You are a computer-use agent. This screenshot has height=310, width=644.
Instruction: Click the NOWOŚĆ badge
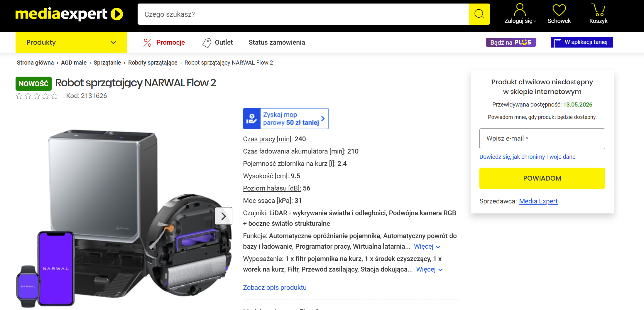tap(33, 84)
